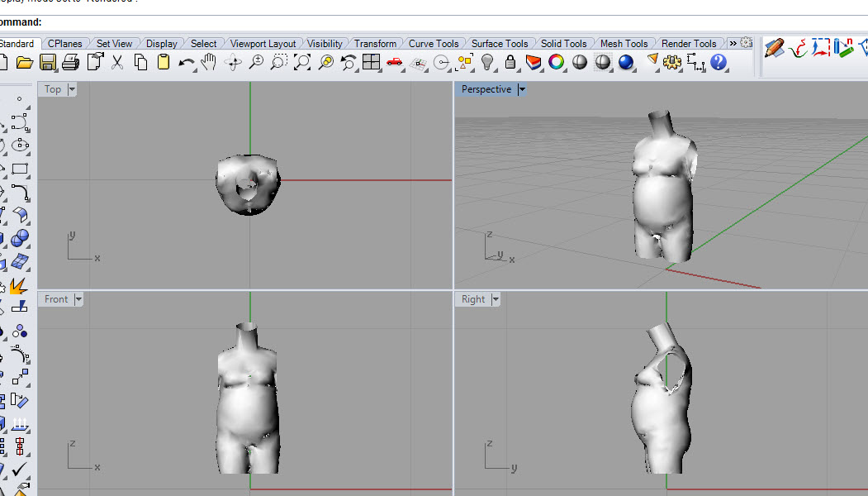
Task: Toggle object lock with the padlock icon
Action: (x=510, y=62)
